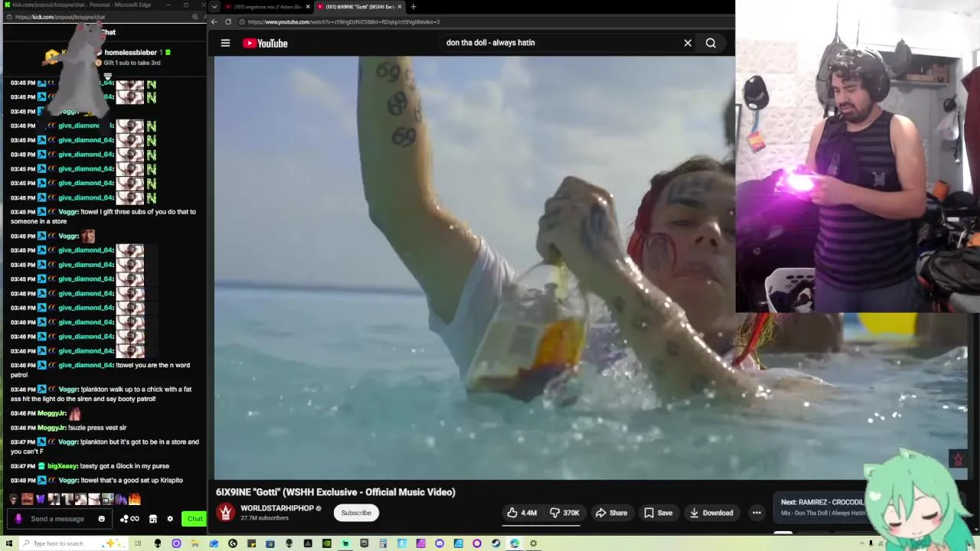The height and width of the screenshot is (551, 980).
Task: Click the purple icon in message box
Action: 18,519
